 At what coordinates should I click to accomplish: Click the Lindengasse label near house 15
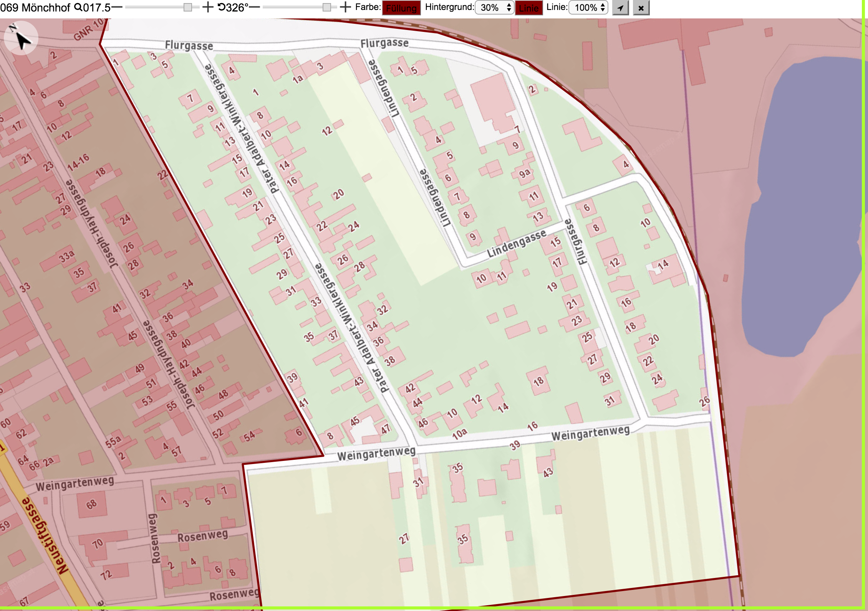point(517,244)
